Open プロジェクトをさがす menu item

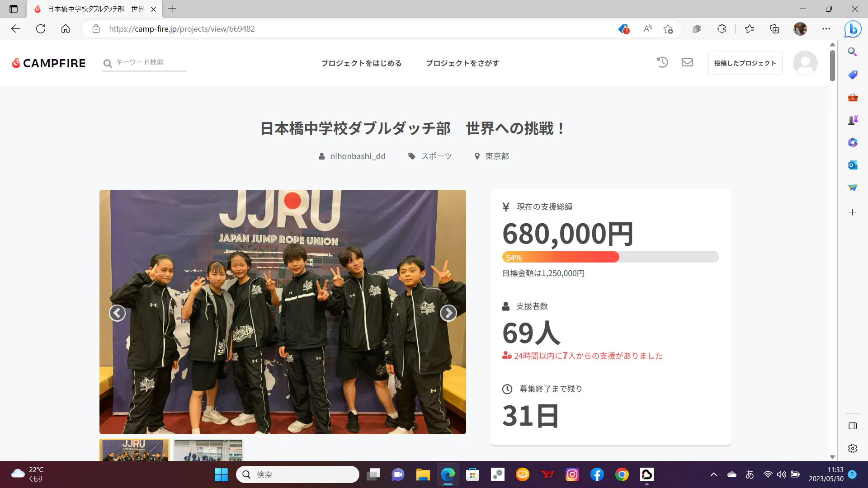pyautogui.click(x=462, y=63)
